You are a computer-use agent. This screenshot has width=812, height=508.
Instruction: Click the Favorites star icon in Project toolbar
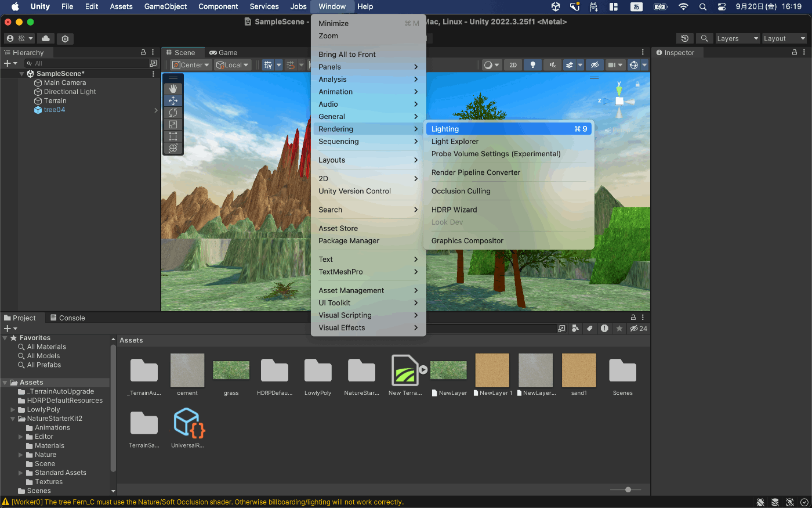pyautogui.click(x=619, y=329)
